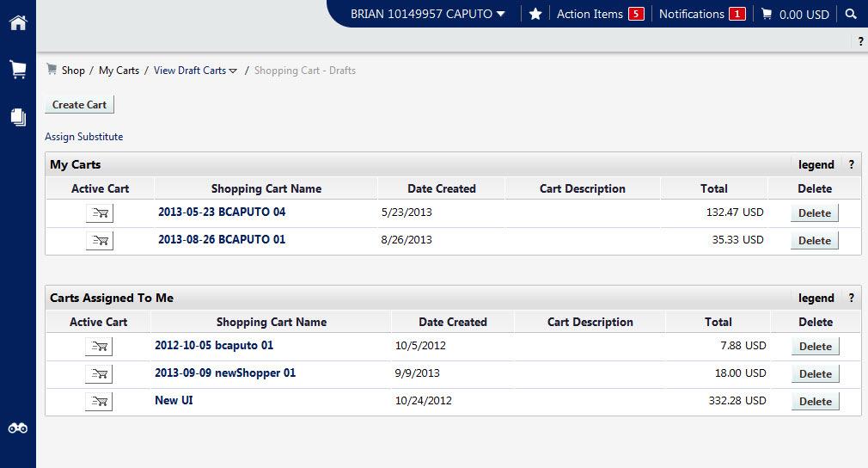The image size is (868, 468).
Task: Delete cart 2013-05-23 BCAPUTO 04
Action: (815, 212)
